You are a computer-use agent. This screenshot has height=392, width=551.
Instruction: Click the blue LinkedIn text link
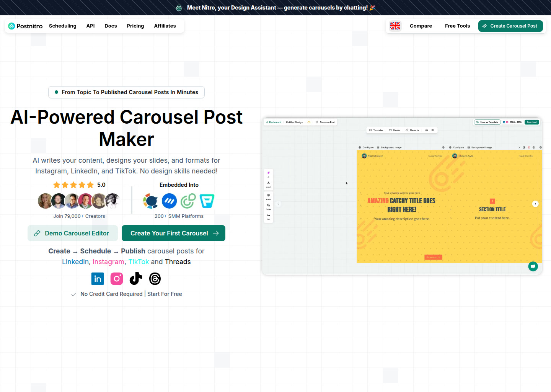point(75,262)
